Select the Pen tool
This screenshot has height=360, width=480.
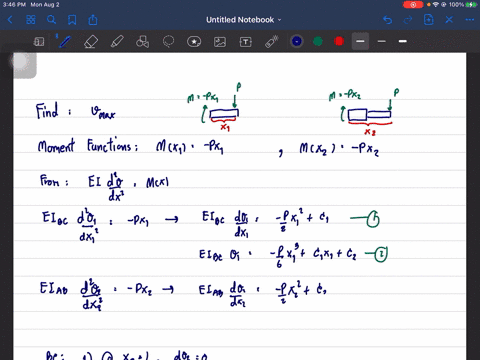pos(65,42)
